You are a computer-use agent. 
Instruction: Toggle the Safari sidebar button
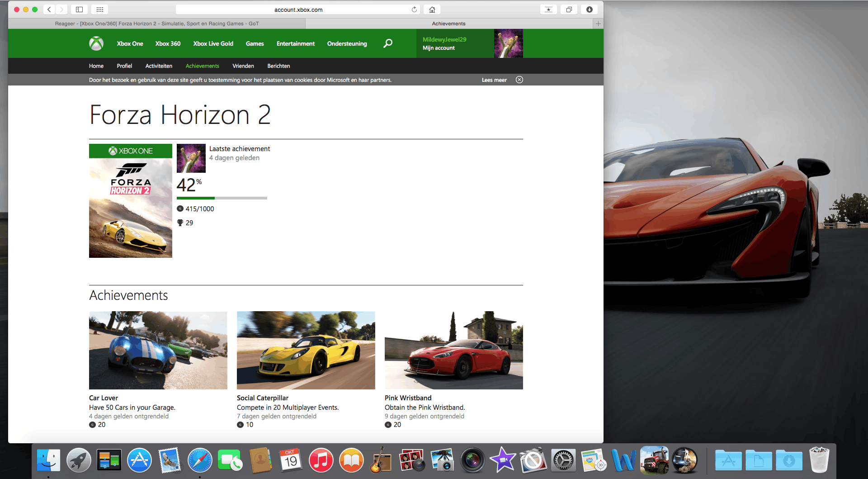tap(79, 9)
